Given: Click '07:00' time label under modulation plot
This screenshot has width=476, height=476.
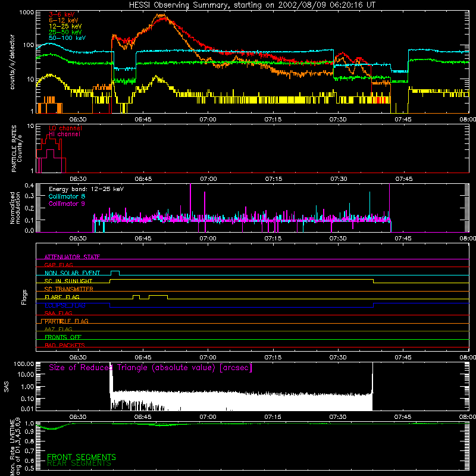Looking at the screenshot, I should [x=208, y=239].
